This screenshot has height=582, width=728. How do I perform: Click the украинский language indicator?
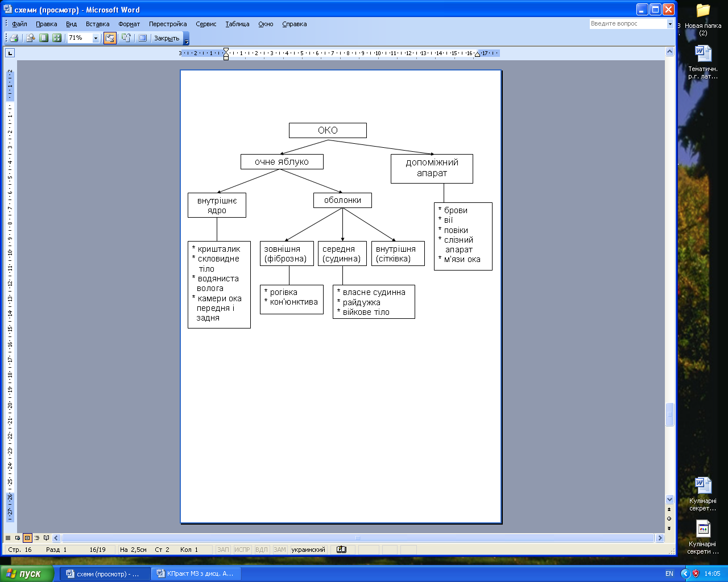click(308, 550)
